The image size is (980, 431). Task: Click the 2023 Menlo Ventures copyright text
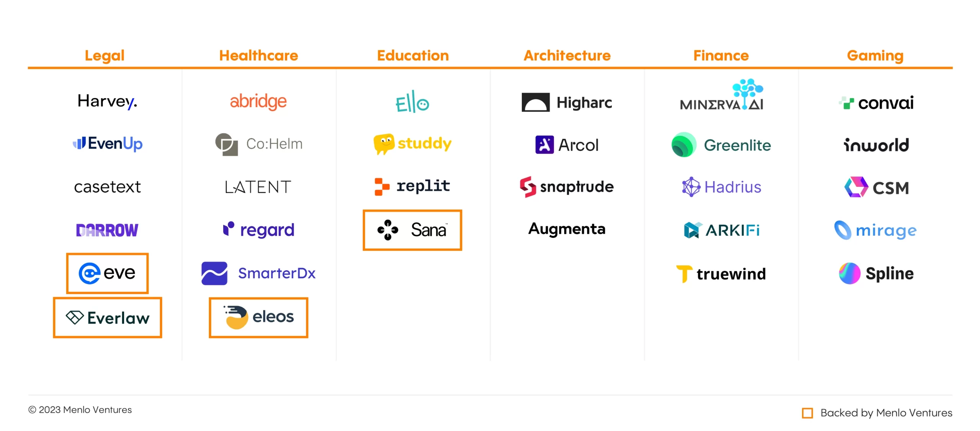coord(80,410)
